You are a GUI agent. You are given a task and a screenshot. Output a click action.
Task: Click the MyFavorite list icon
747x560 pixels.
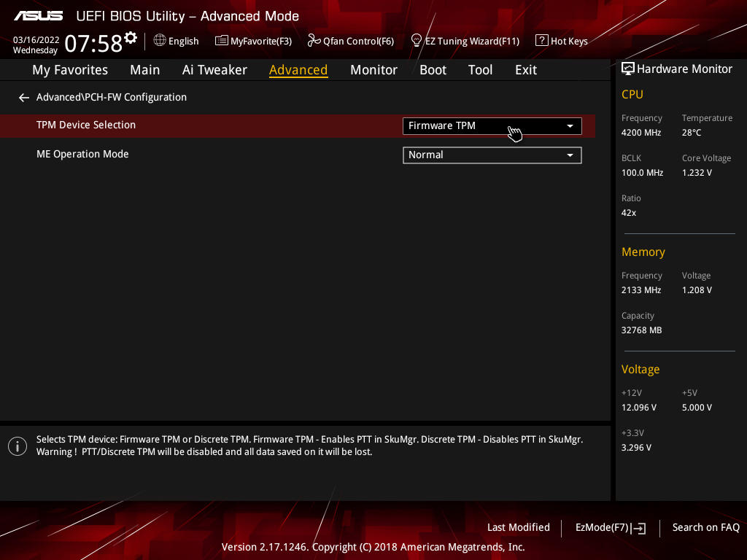[x=221, y=41]
